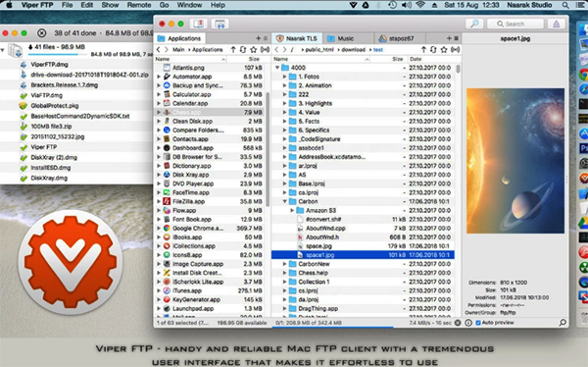Click the info icon in status bar
Image resolution: width=588 pixels, height=367 pixels.
click(x=468, y=323)
